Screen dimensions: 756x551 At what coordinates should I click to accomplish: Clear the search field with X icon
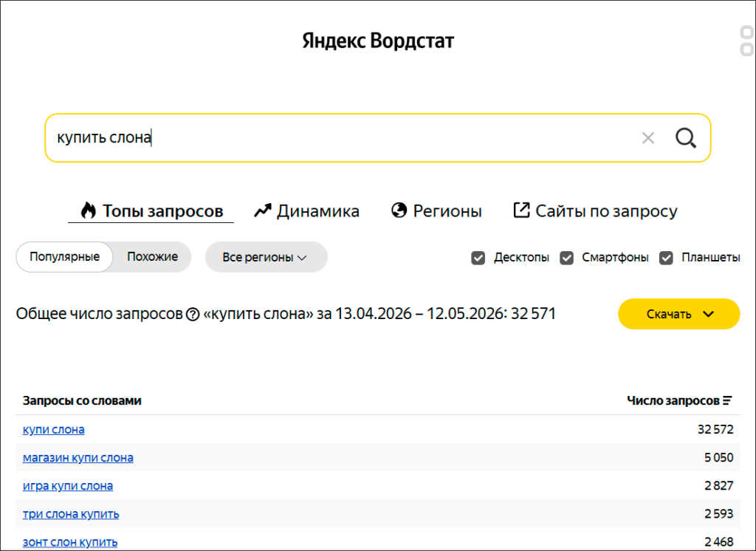(x=648, y=138)
